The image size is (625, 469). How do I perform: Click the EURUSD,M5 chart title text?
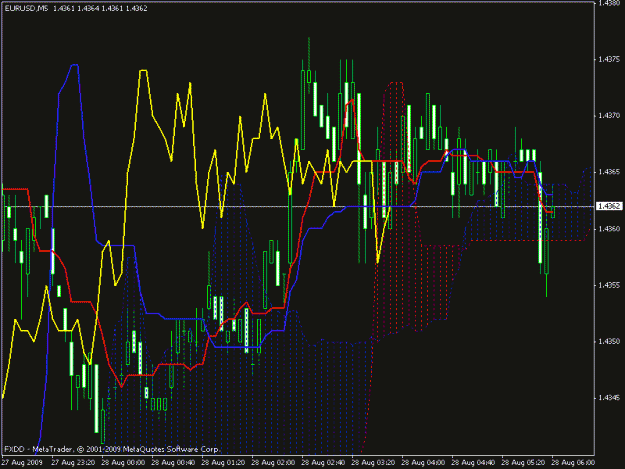26,8
